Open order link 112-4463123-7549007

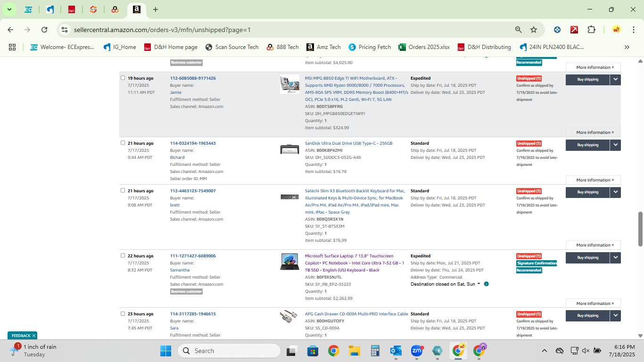[193, 191]
